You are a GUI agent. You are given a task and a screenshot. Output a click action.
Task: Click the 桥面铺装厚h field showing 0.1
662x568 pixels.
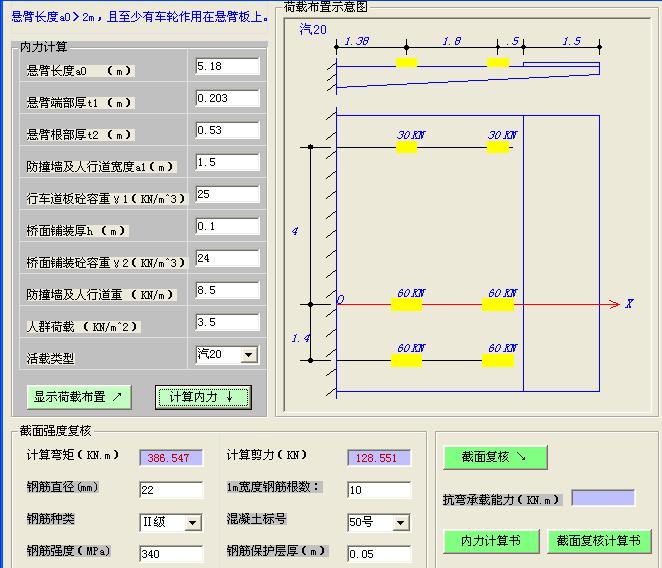(228, 226)
